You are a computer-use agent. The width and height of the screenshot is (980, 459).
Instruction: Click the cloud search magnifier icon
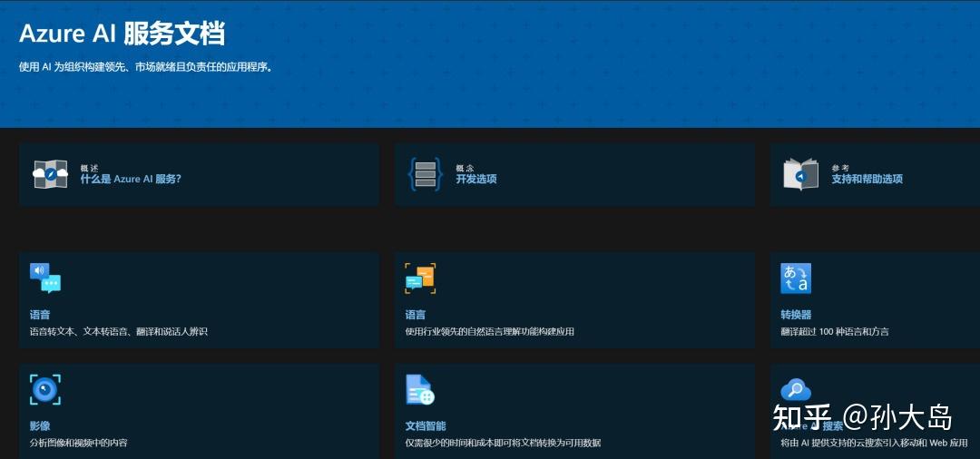click(796, 390)
